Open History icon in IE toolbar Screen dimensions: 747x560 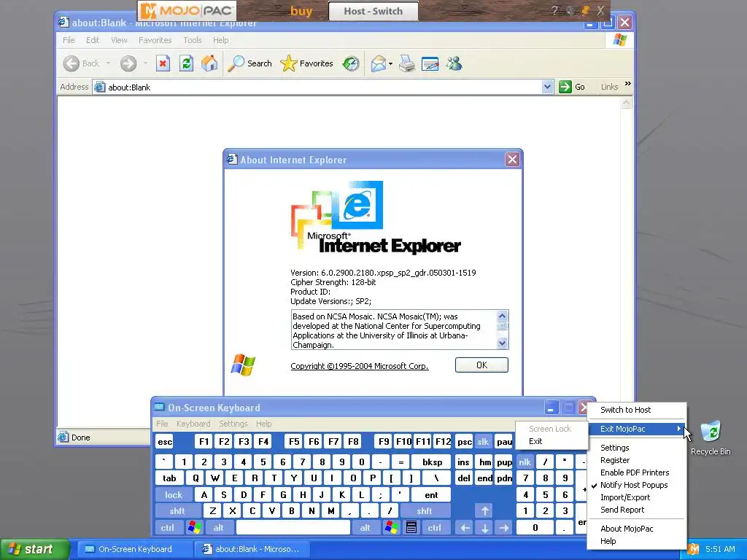pyautogui.click(x=351, y=63)
